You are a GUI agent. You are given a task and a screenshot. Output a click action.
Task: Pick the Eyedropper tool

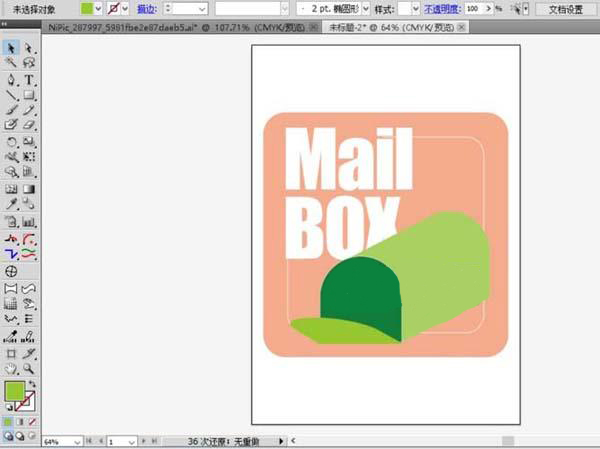(11, 204)
